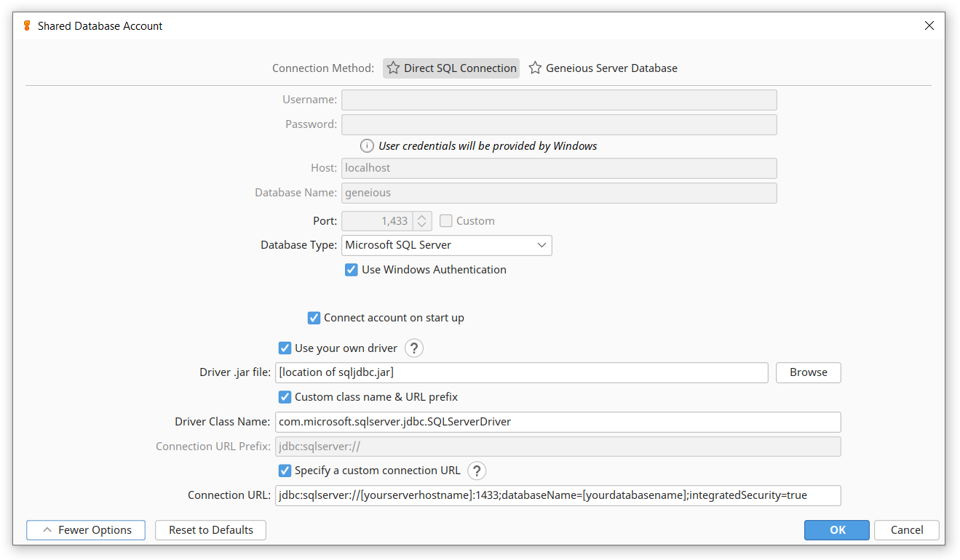Open the Database Type dropdown
Viewport: 960px width, 560px height.
[x=447, y=245]
